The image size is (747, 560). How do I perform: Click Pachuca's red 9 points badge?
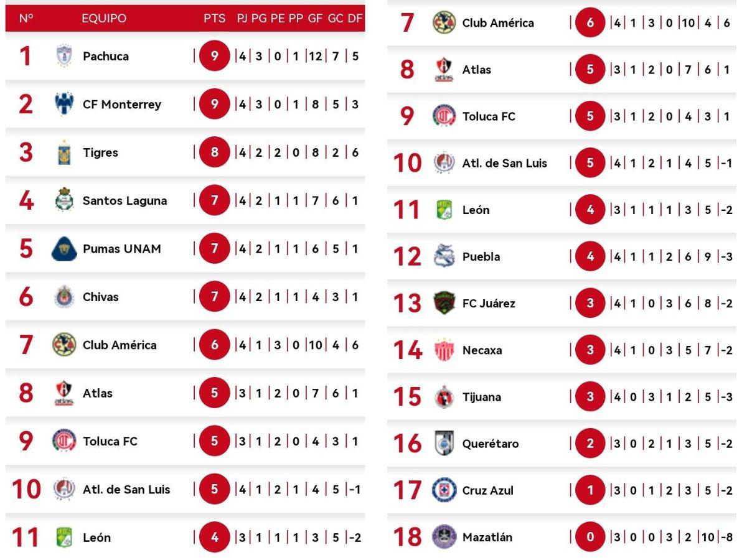(215, 57)
